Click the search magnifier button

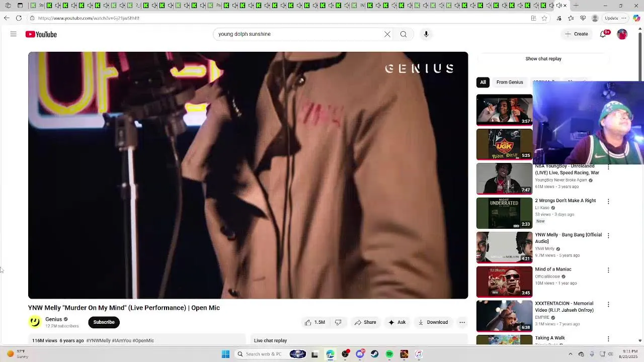point(404,34)
